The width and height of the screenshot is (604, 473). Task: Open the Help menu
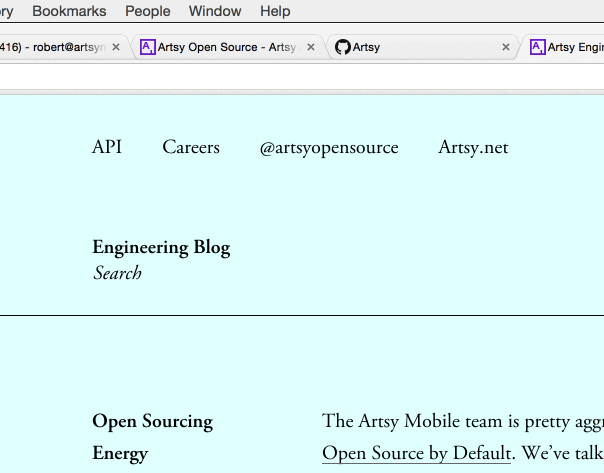tap(275, 11)
